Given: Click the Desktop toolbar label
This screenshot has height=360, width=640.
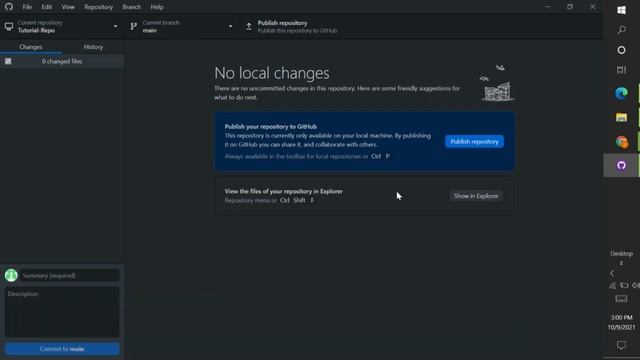Looking at the screenshot, I should (x=621, y=253).
